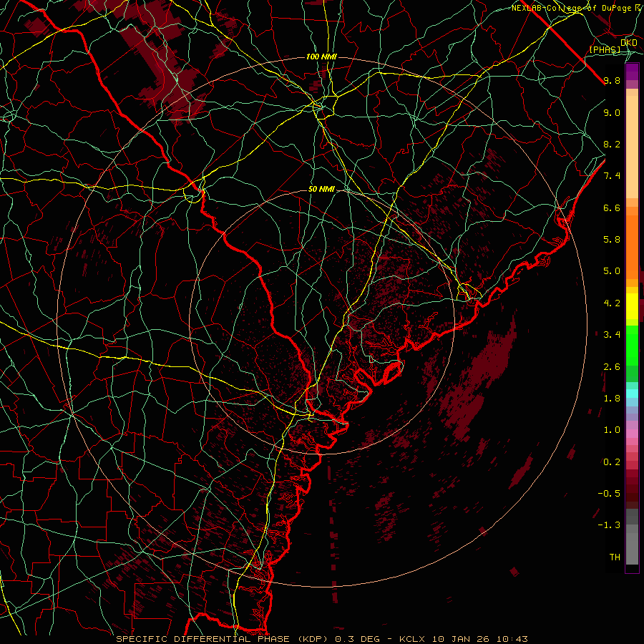
Task: Click the 1.0 value on the color scale
Action: [612, 430]
